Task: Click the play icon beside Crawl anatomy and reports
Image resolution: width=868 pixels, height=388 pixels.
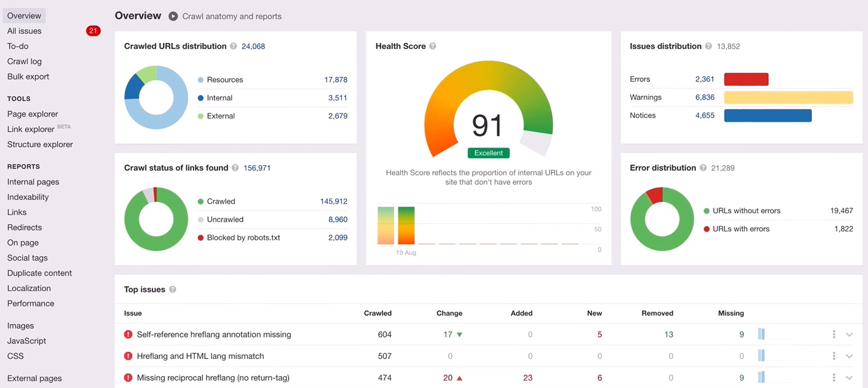Action: coord(173,16)
